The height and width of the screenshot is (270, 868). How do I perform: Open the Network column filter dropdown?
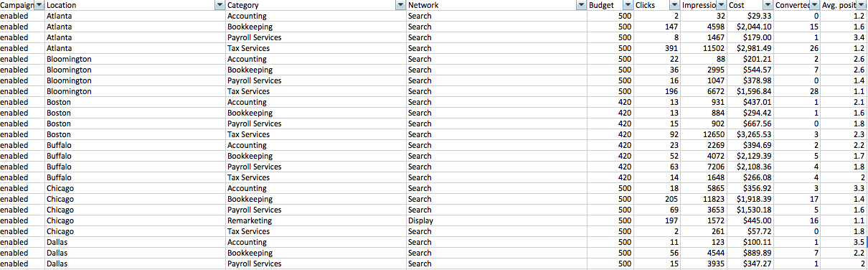581,5
